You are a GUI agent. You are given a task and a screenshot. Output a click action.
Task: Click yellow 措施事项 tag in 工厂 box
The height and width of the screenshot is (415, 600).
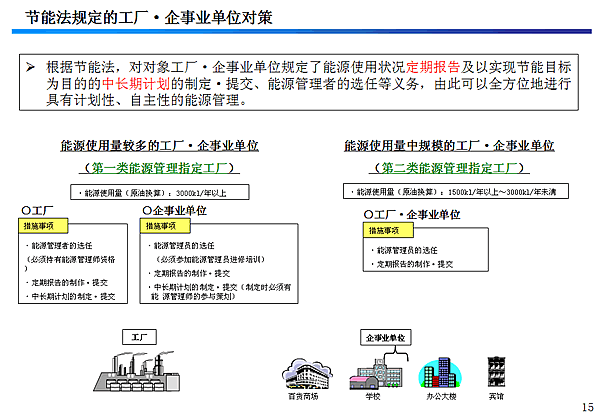[x=43, y=226]
